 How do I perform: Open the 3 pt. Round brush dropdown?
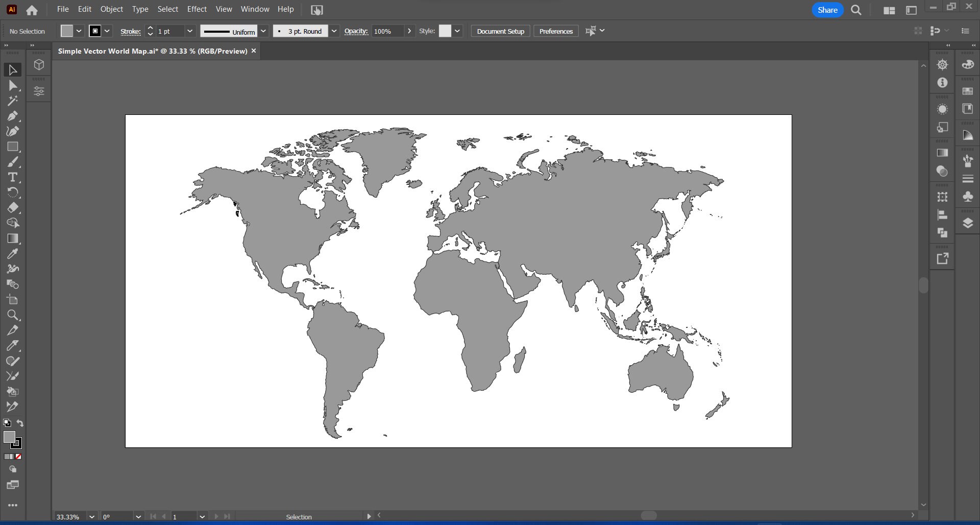(x=334, y=31)
